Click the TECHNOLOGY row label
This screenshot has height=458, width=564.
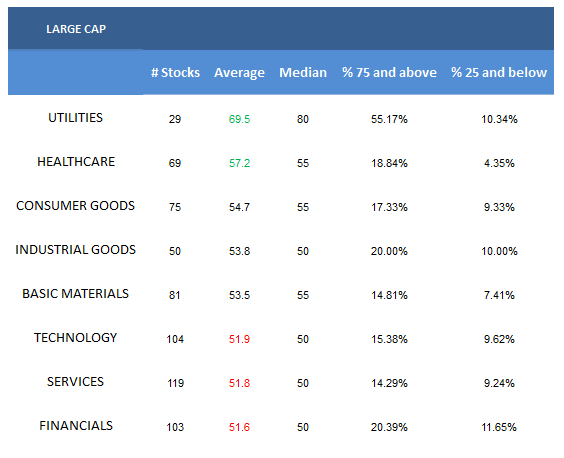tap(76, 337)
